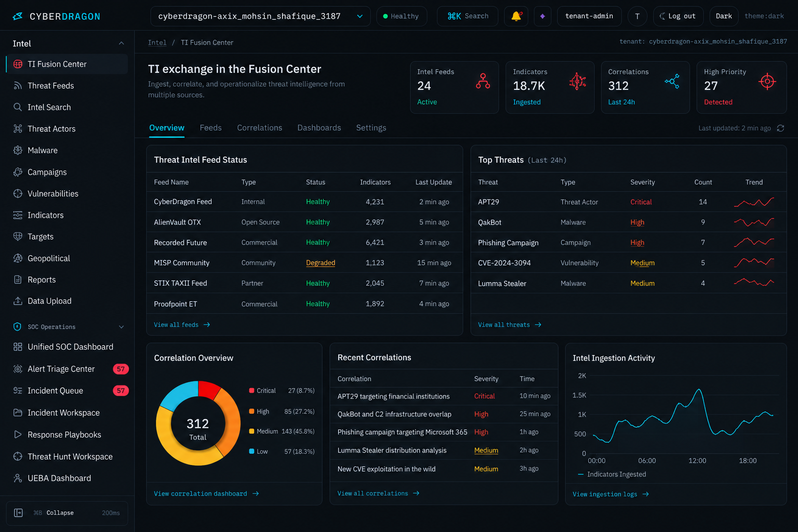Click the High severity link for QakBot
This screenshot has height=532, width=798.
(x=637, y=222)
